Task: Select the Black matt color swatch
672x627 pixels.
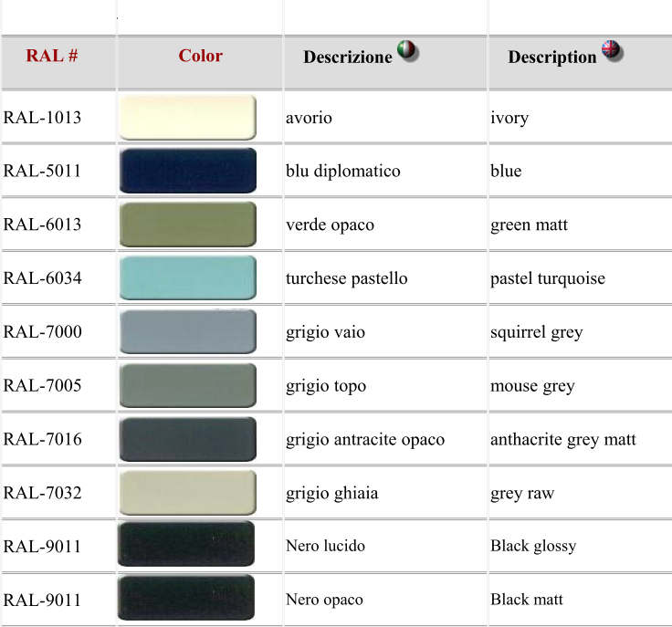Action: [186, 599]
